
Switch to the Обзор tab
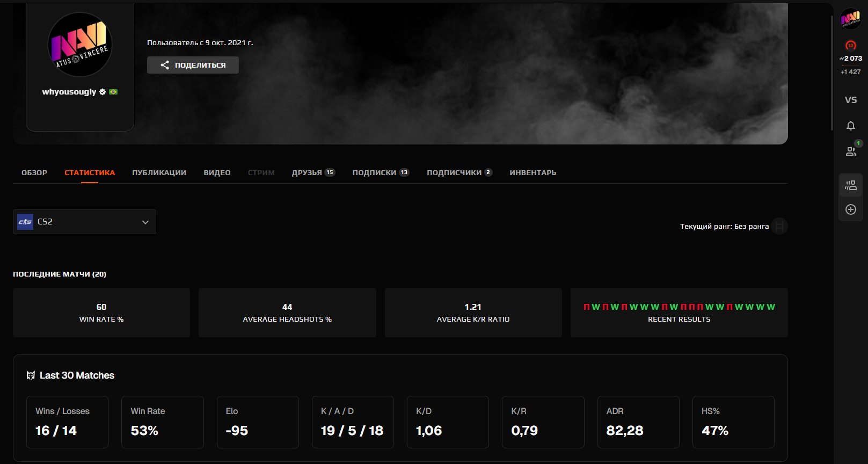(x=34, y=172)
